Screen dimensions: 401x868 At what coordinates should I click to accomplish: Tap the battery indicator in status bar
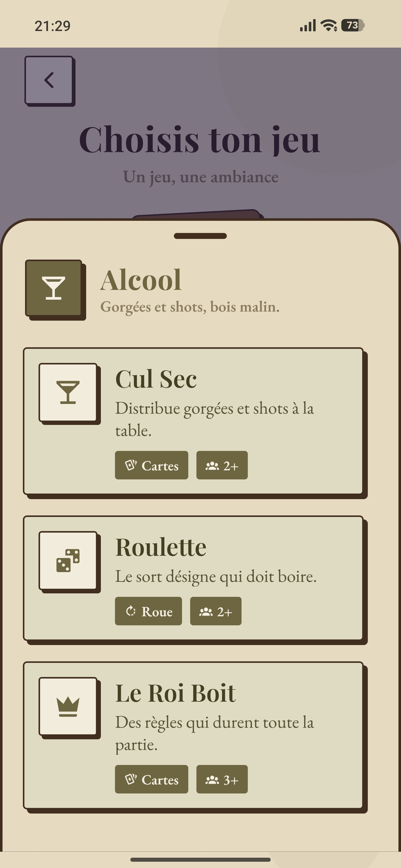(353, 25)
